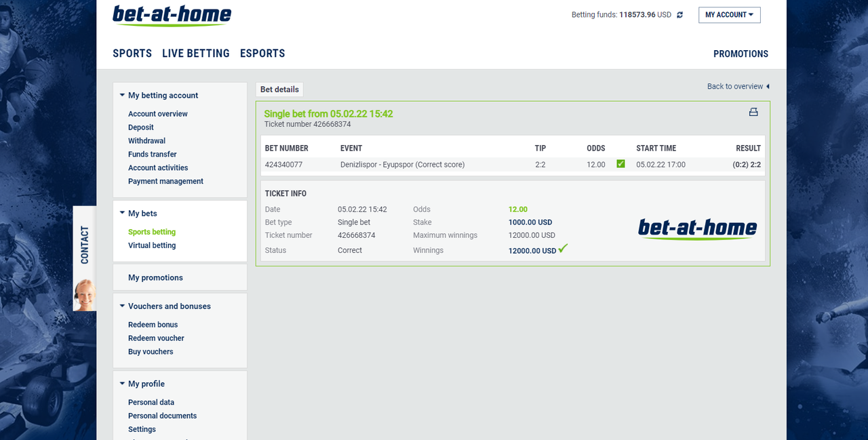Click the result (0:2) 2:2
Screen dimensions: 868x440
pos(747,165)
